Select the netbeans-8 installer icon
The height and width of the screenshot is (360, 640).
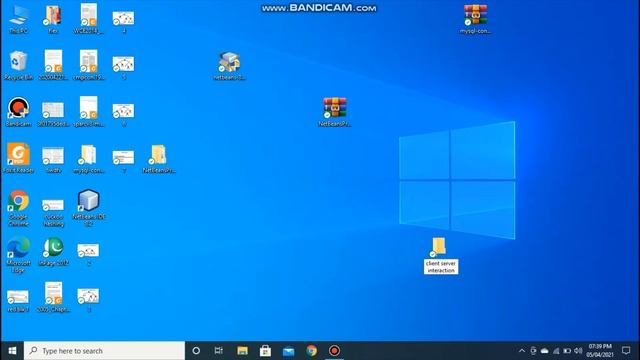229,65
